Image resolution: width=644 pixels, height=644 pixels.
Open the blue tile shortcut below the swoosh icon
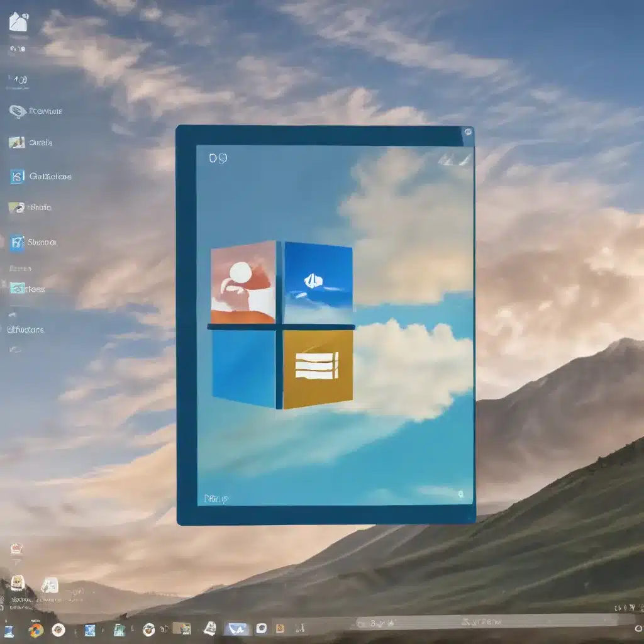click(17, 242)
